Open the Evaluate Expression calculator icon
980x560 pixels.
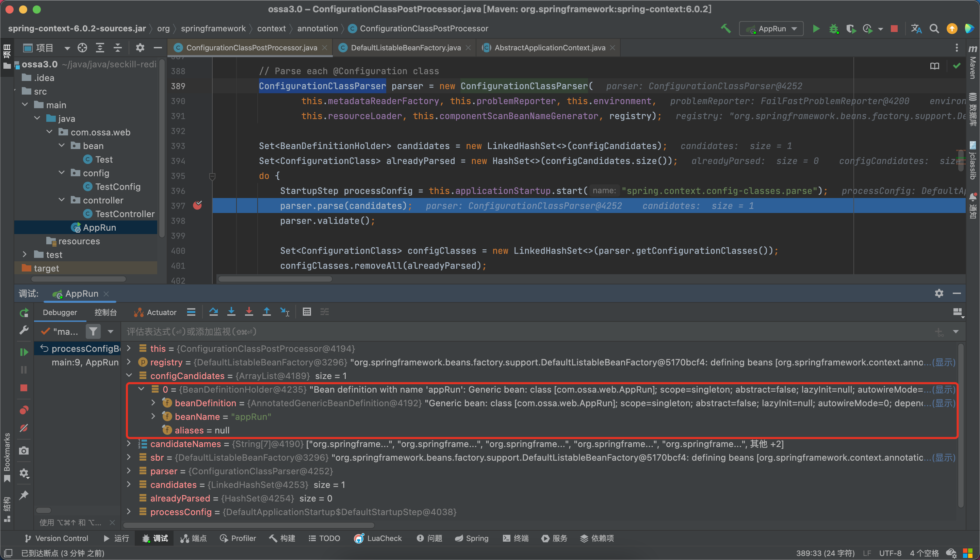[307, 312]
